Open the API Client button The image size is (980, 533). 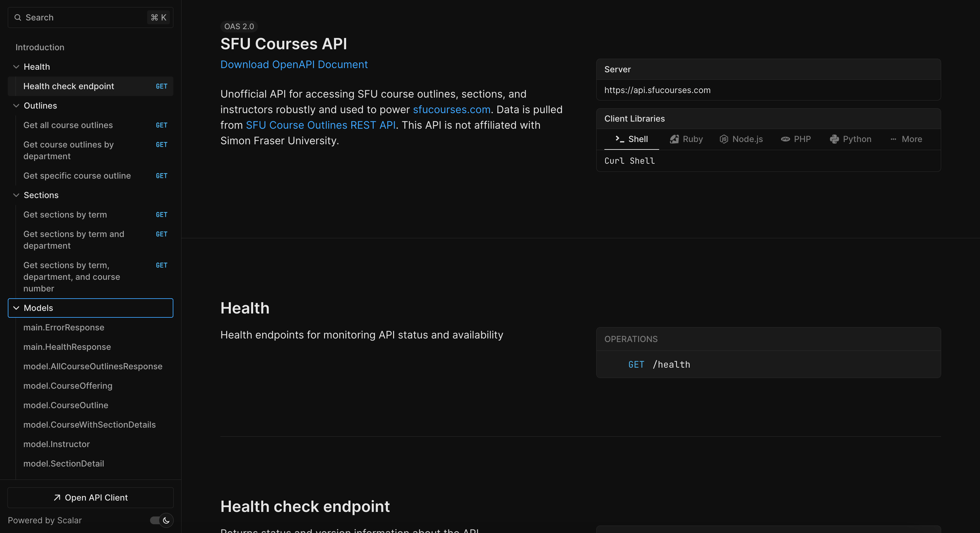[90, 498]
